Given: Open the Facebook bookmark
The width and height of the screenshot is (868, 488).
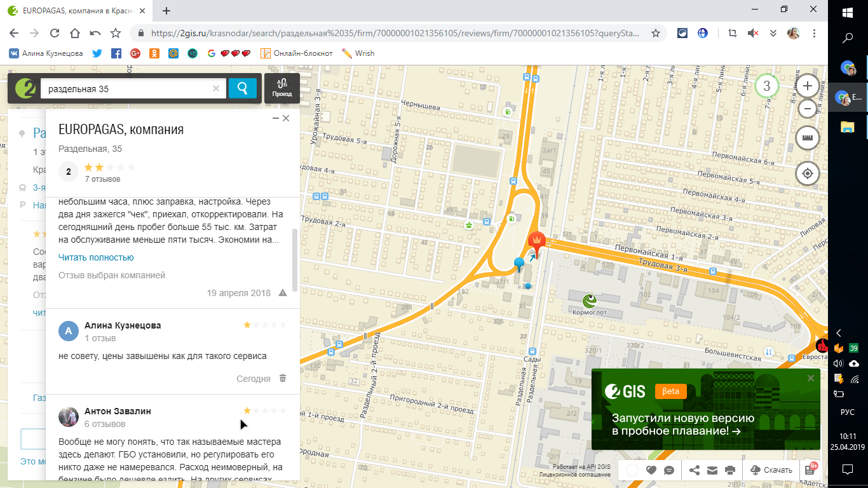Looking at the screenshot, I should [116, 53].
